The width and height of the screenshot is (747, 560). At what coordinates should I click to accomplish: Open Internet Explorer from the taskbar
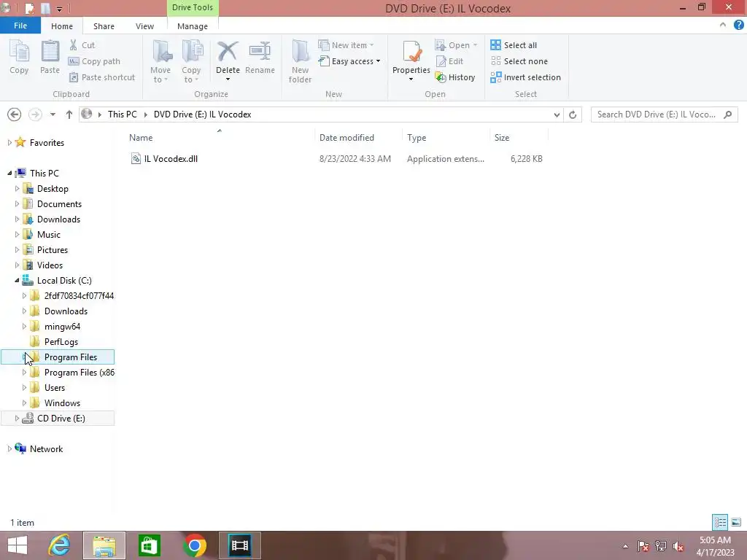[x=60, y=545]
